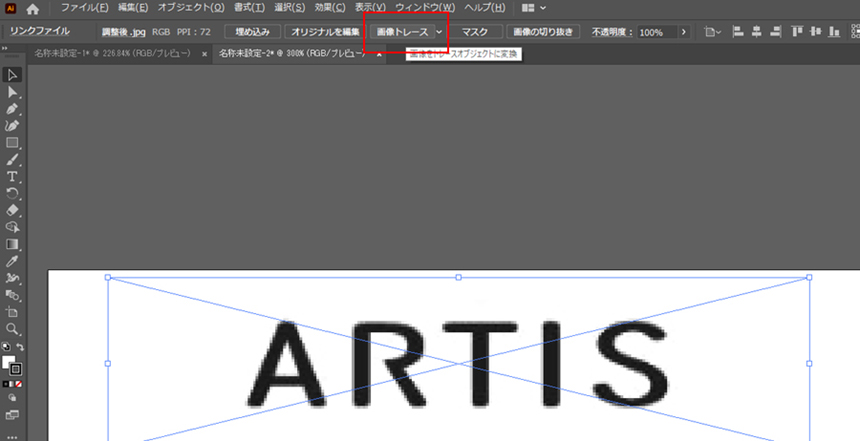Expand the 画像トレース preset dropdown arrow
This screenshot has height=441, width=860.
click(439, 32)
